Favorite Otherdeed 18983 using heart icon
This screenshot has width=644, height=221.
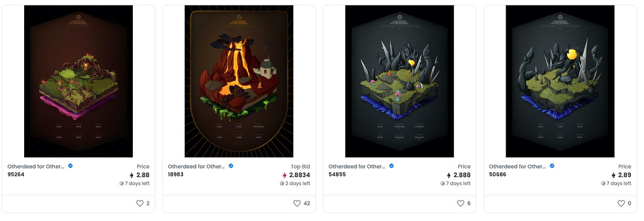pyautogui.click(x=297, y=203)
